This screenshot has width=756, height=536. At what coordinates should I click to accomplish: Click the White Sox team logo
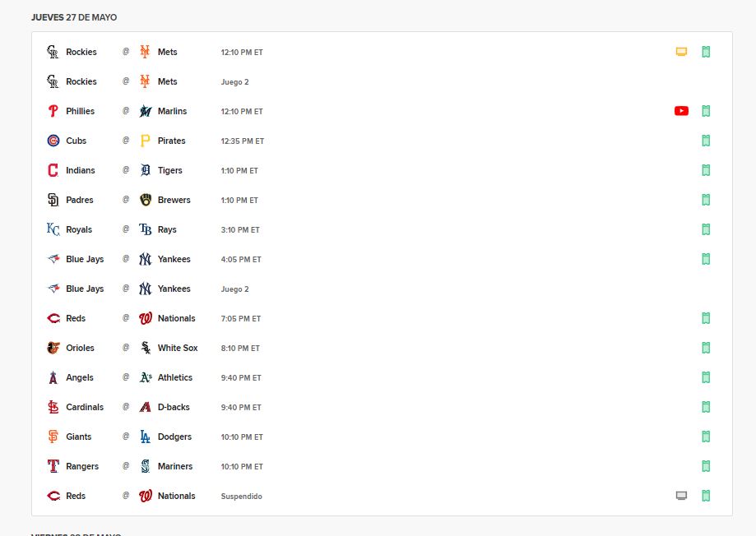coord(146,348)
